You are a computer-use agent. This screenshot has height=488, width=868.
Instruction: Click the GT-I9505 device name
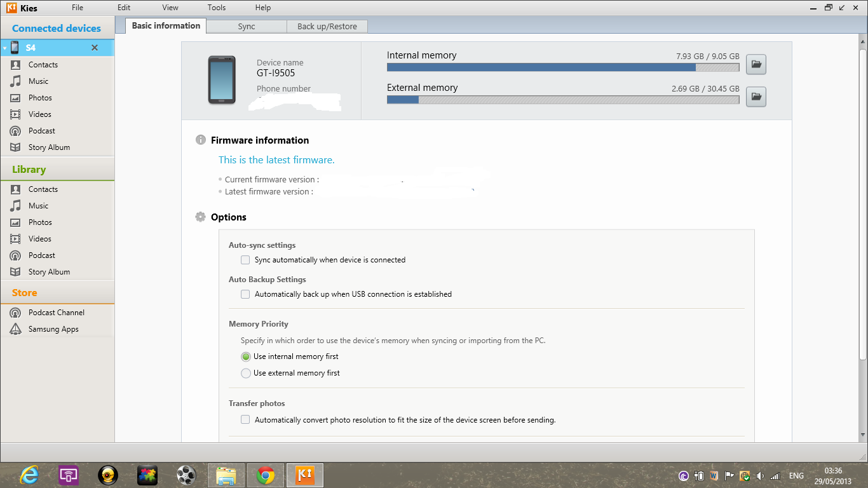tap(276, 73)
